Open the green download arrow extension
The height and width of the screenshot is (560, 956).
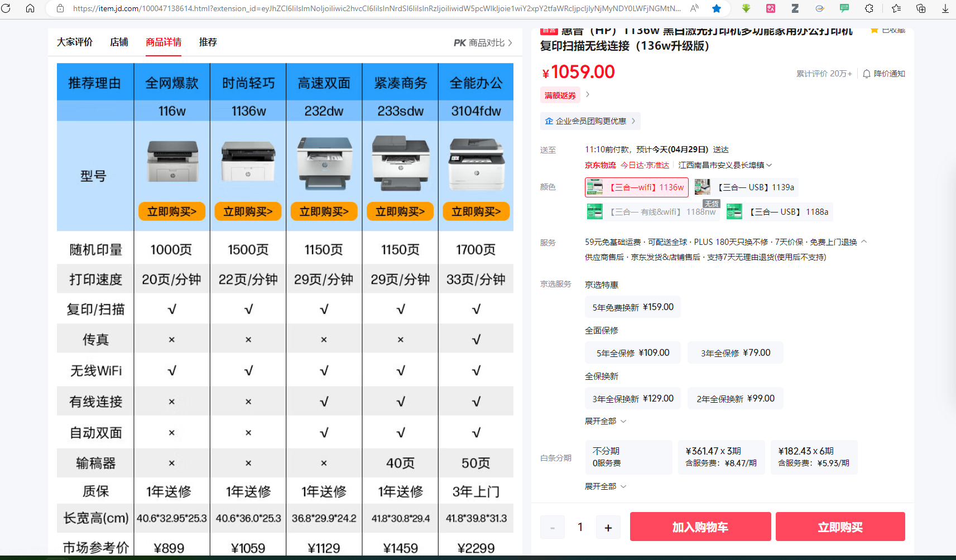click(746, 8)
